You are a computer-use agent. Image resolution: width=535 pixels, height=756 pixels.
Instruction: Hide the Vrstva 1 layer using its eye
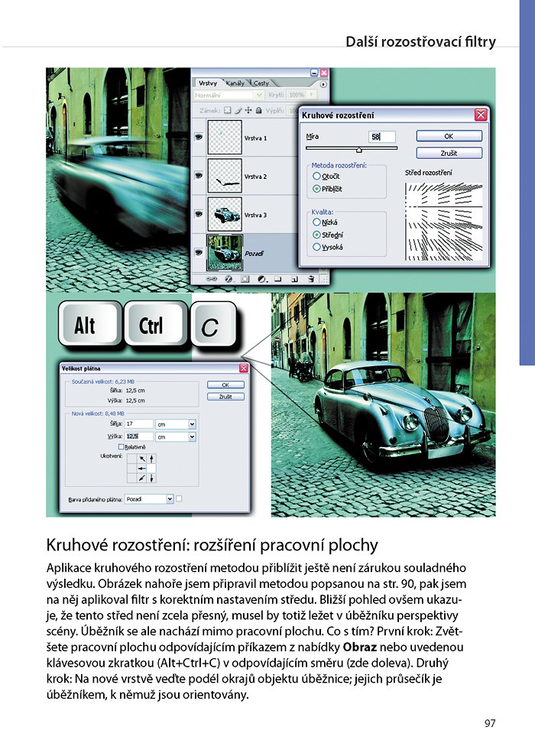tap(199, 138)
